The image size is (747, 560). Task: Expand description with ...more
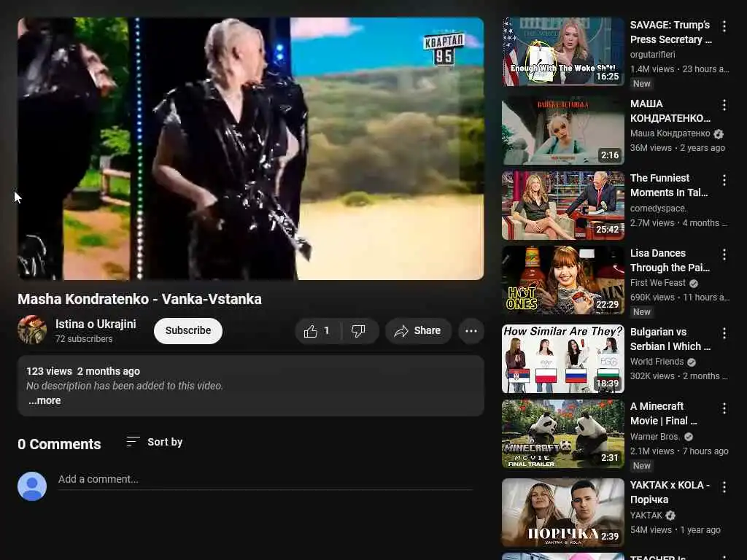(44, 400)
